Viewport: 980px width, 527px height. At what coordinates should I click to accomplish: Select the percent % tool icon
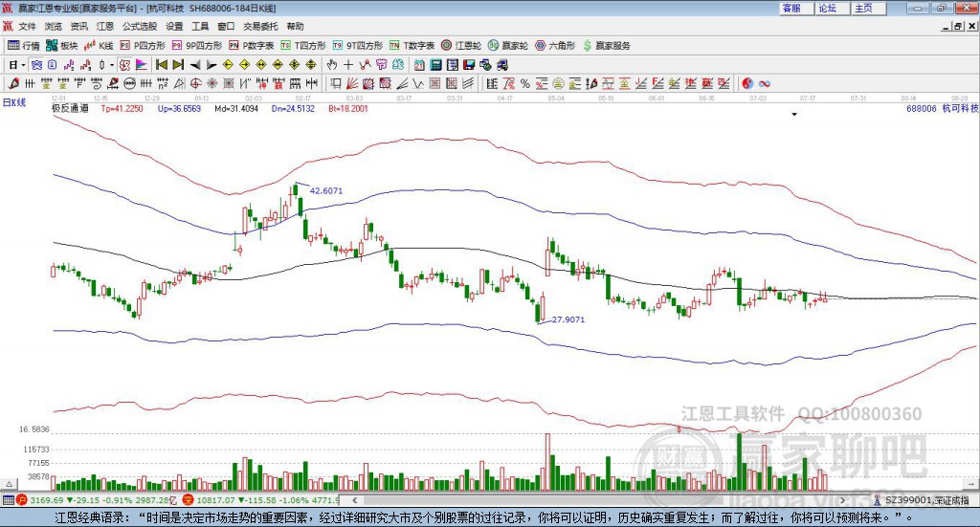(525, 83)
